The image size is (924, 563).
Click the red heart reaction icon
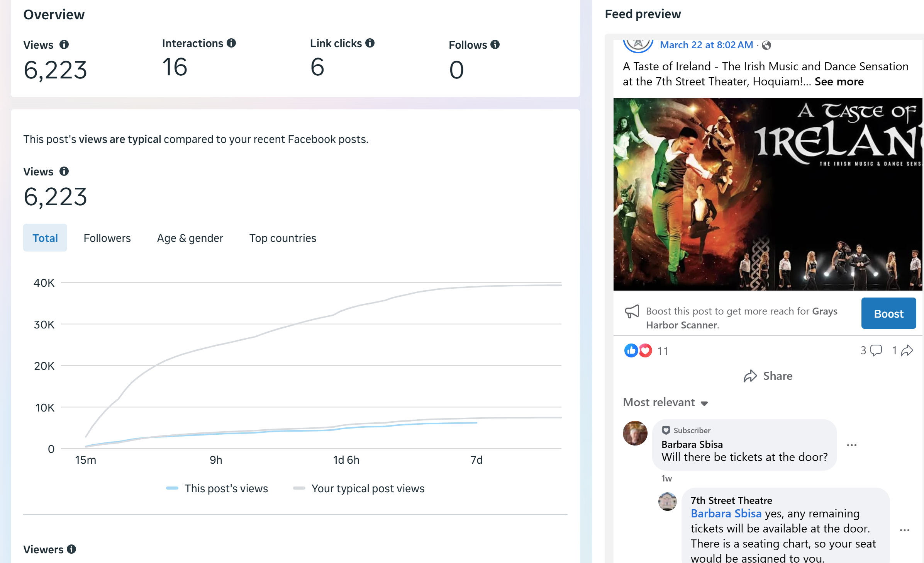[x=645, y=350]
